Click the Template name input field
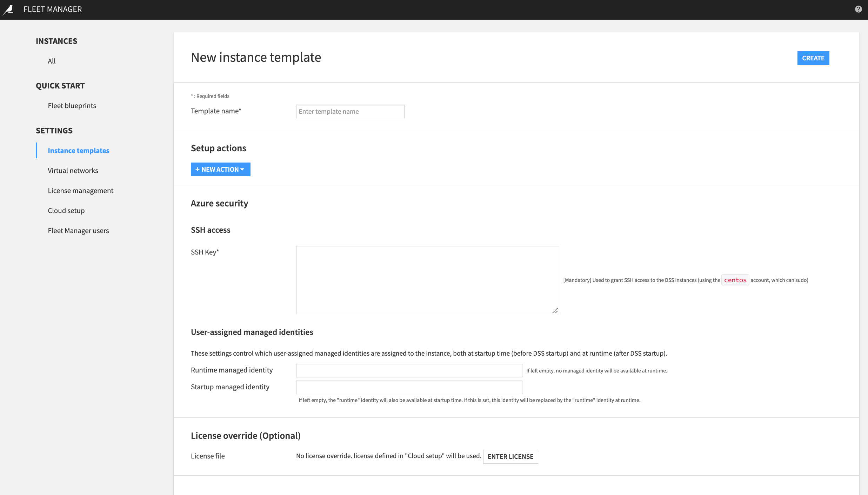Screen dimensions: 868x495 [x=350, y=111]
